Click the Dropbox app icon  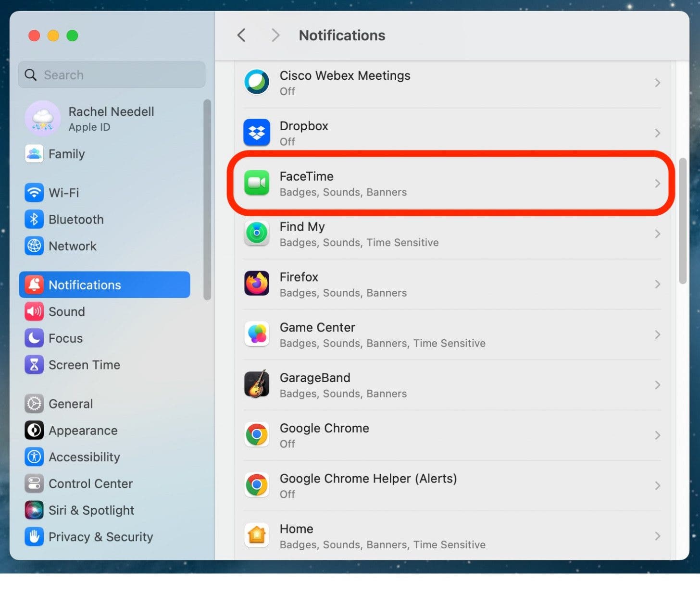257,133
